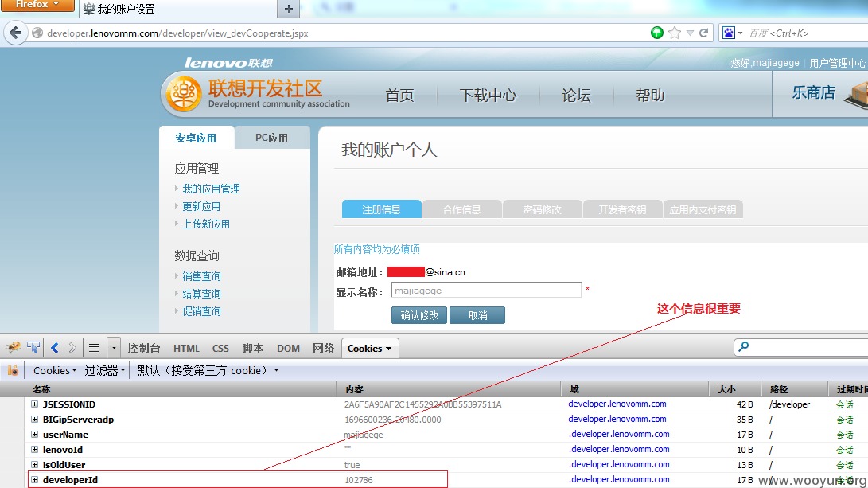Image resolution: width=868 pixels, height=488 pixels.
Task: Click the 确认修改 button
Action: [x=419, y=315]
